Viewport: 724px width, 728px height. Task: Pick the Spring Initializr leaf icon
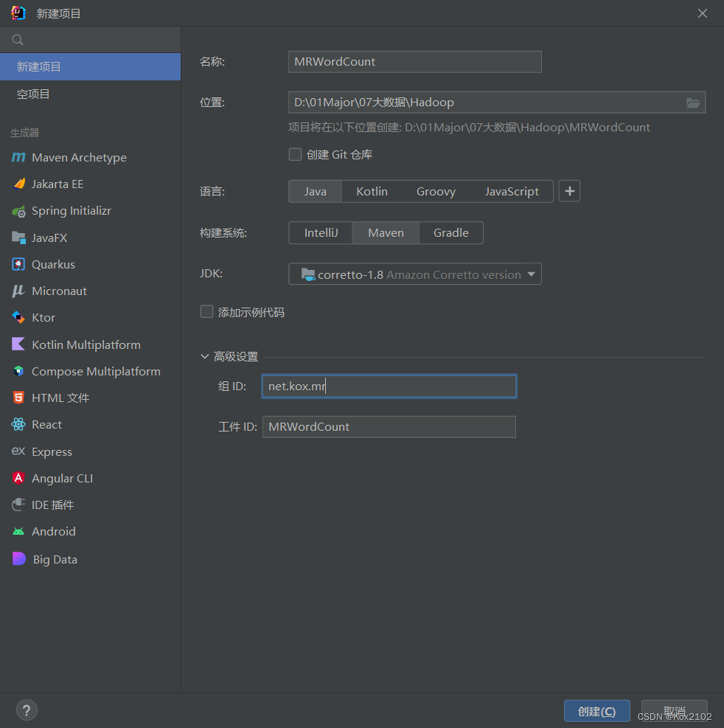tap(18, 211)
